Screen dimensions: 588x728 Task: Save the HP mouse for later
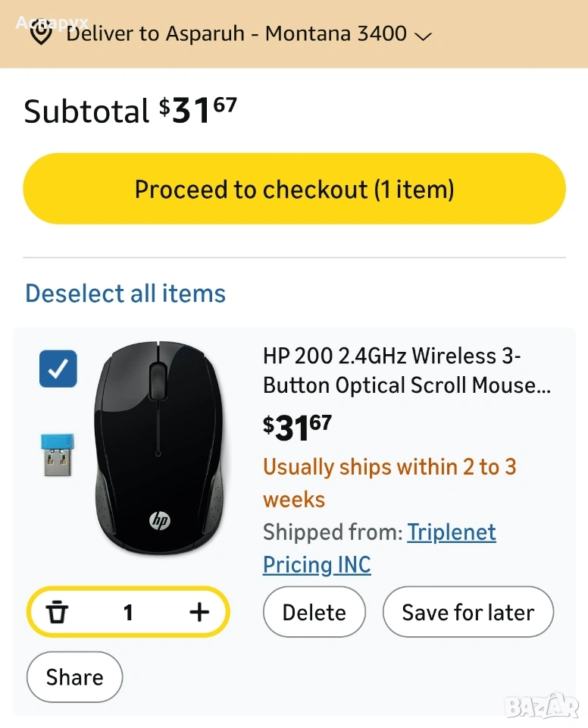click(x=468, y=612)
